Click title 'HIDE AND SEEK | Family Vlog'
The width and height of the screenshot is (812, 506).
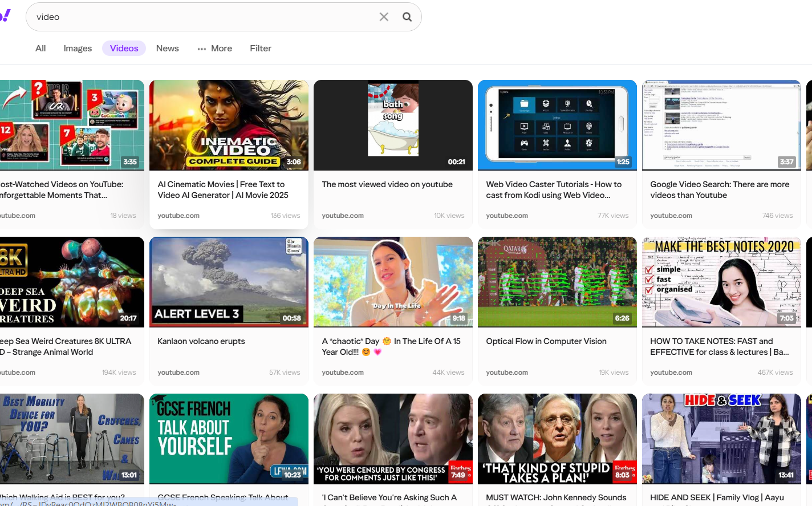[x=717, y=498]
